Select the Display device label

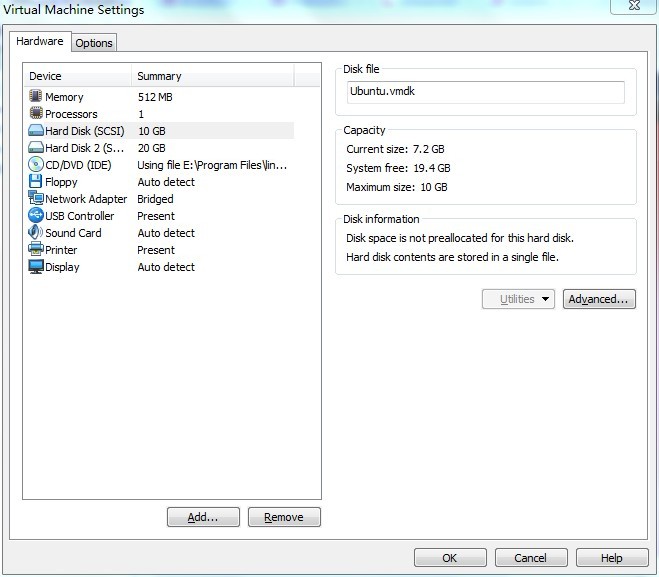[62, 267]
